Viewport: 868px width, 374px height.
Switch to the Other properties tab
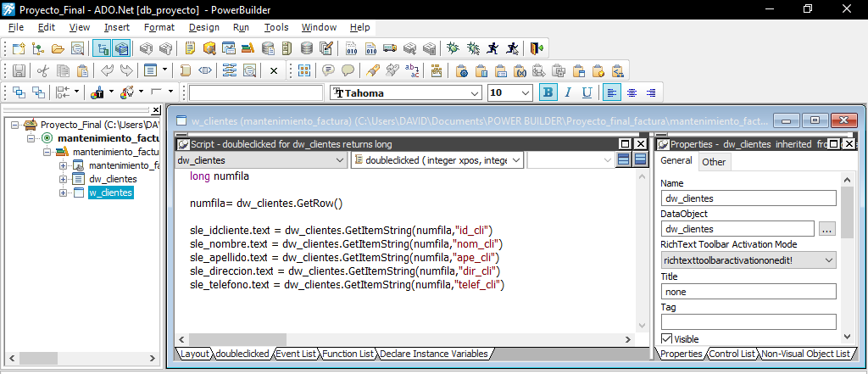pos(714,162)
